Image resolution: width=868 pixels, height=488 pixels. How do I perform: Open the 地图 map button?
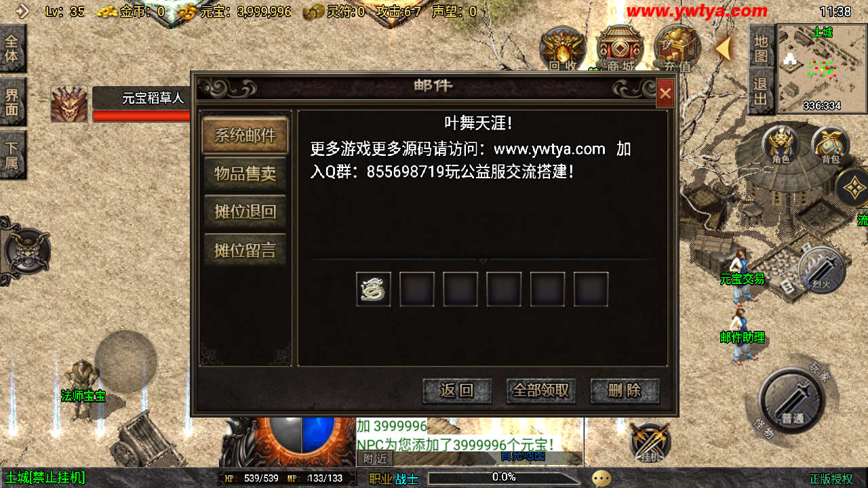[761, 49]
